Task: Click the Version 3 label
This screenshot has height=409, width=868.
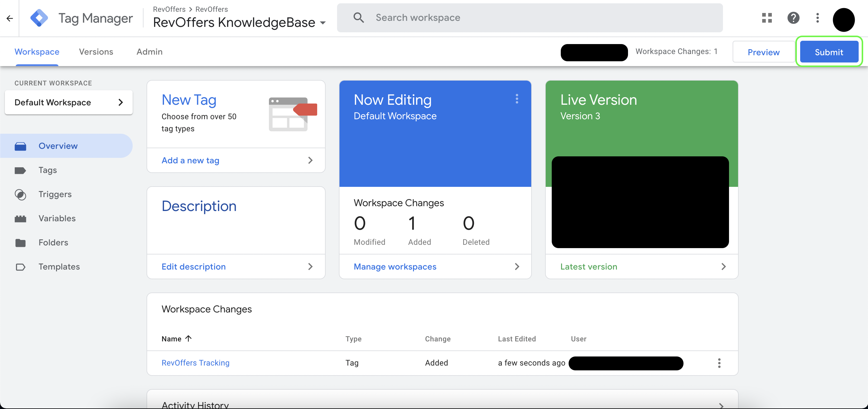Action: point(580,116)
